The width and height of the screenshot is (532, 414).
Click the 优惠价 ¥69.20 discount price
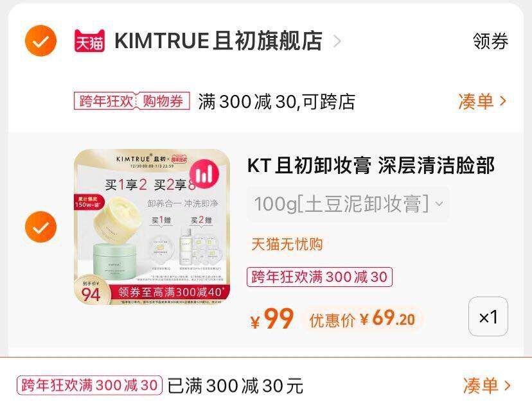coord(362,319)
